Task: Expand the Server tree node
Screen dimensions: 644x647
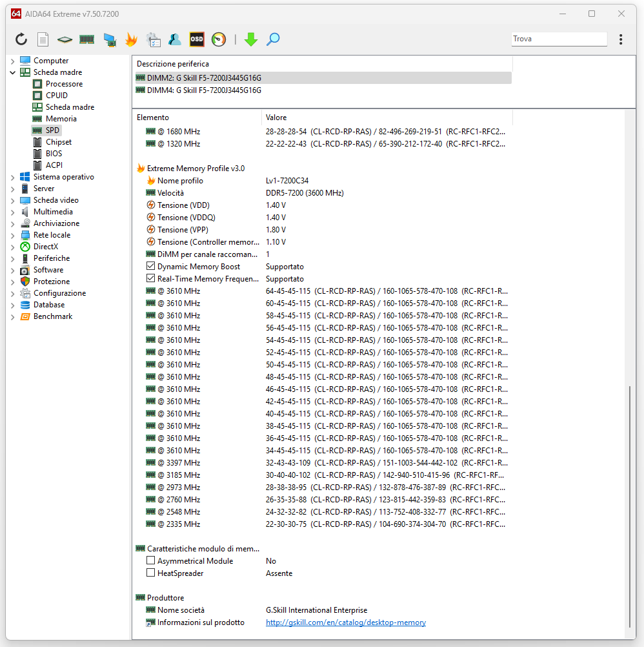Action: (12, 189)
